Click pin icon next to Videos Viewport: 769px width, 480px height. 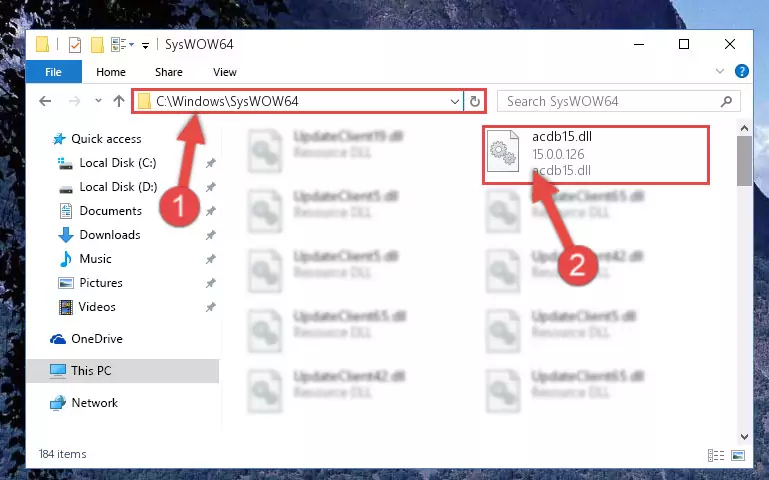click(x=210, y=307)
